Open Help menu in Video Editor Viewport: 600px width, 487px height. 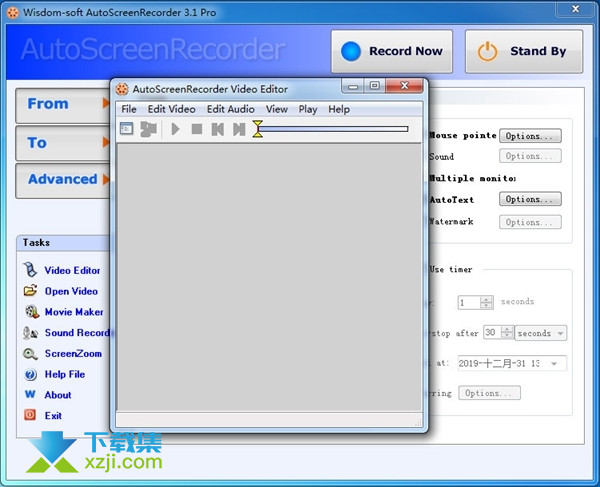[x=339, y=109]
